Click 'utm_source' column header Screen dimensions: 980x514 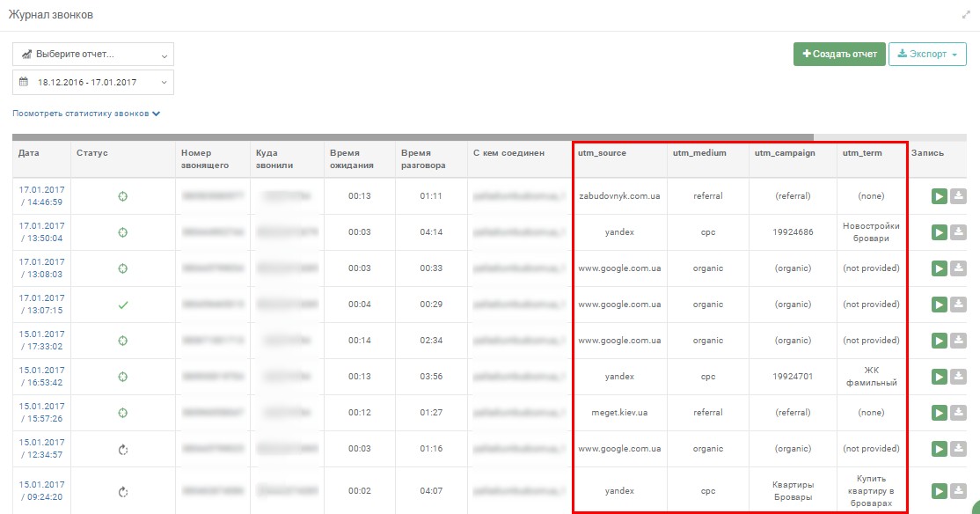pyautogui.click(x=602, y=152)
